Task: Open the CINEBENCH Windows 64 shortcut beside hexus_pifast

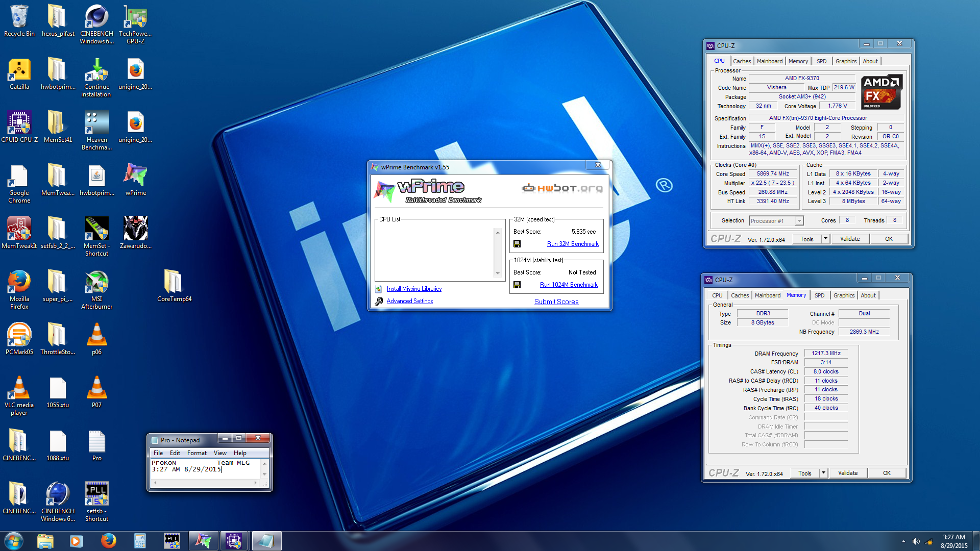Action: pos(96,24)
